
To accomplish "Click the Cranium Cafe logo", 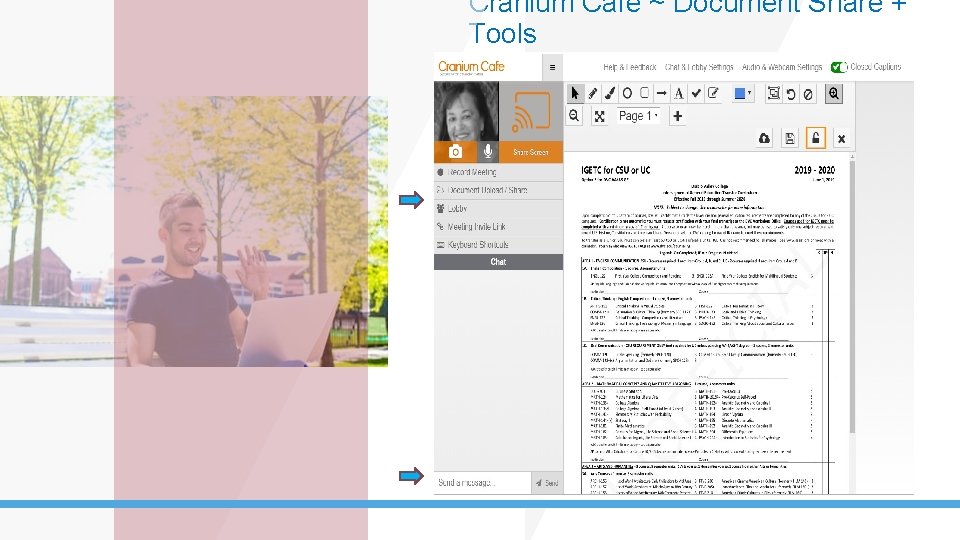I will [471, 67].
